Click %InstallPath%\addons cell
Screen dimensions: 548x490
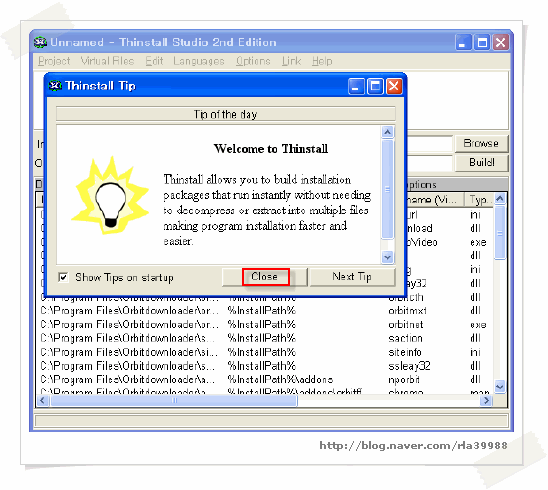pyautogui.click(x=280, y=380)
